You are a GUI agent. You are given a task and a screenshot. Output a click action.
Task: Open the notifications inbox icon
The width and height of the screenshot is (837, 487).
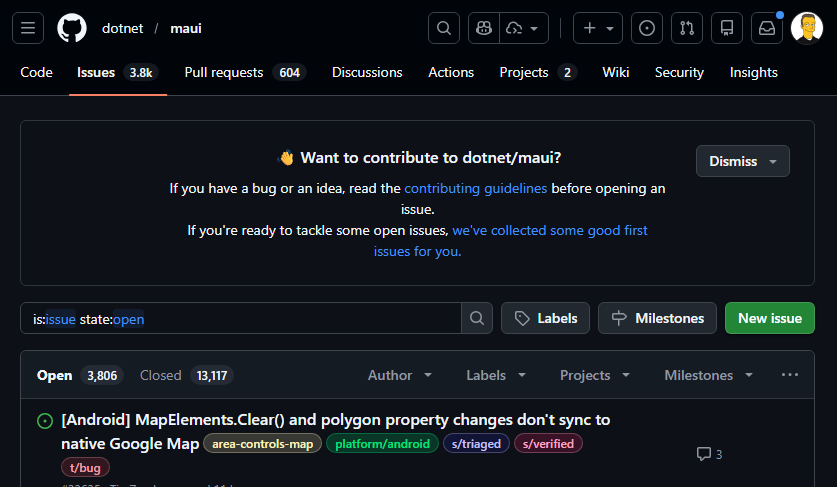pyautogui.click(x=767, y=28)
